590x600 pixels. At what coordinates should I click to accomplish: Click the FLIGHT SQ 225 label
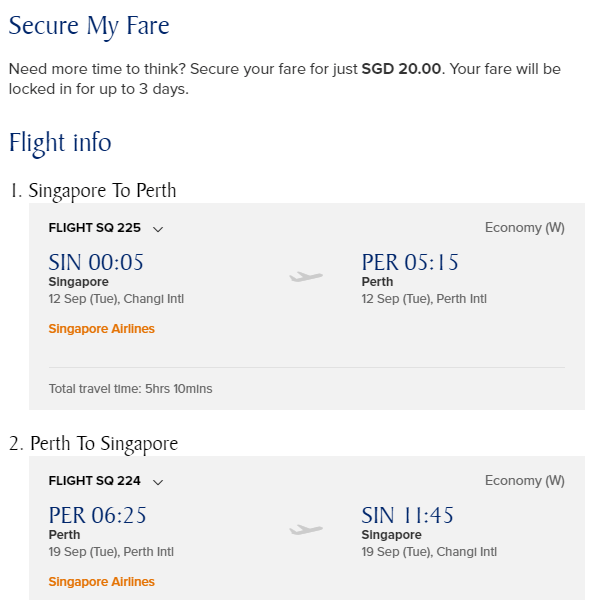point(95,228)
